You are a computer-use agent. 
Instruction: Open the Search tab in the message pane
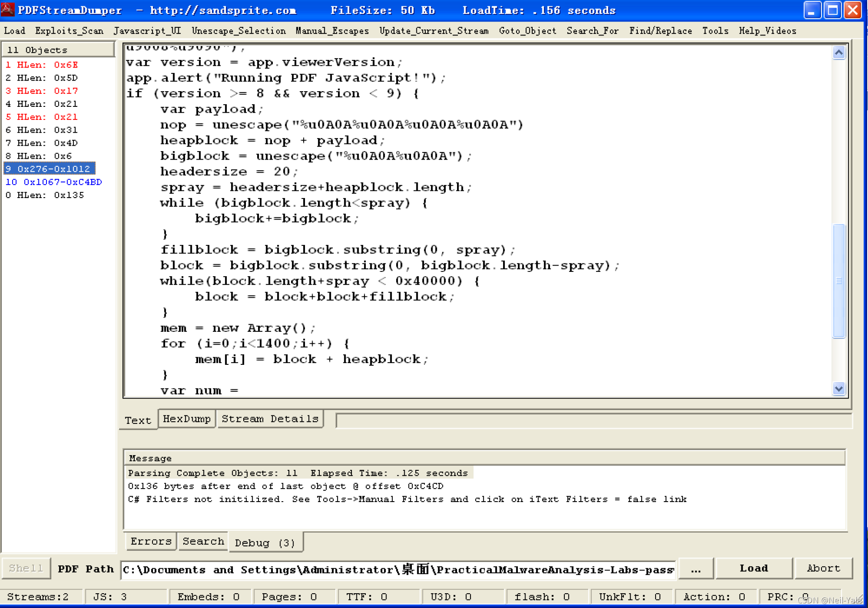pyautogui.click(x=203, y=541)
